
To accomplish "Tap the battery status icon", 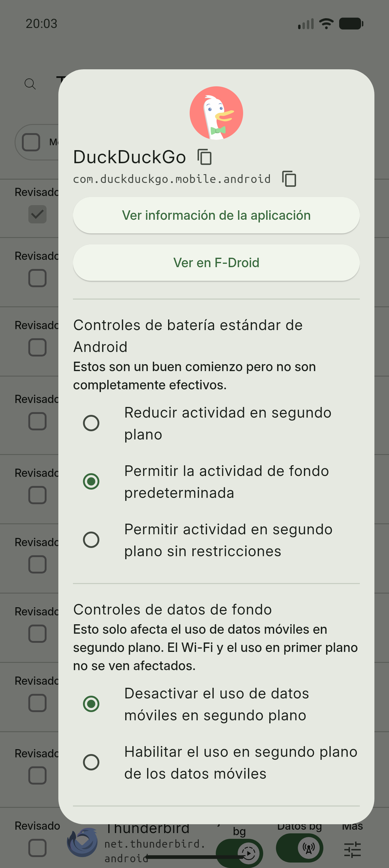I will [x=351, y=24].
